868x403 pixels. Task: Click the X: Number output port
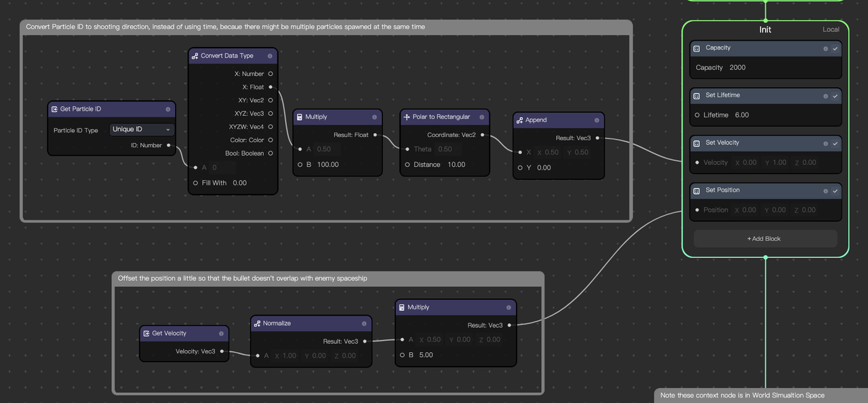(271, 74)
